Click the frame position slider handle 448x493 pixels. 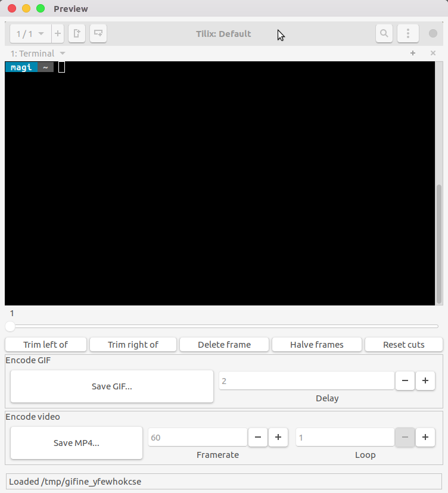10,326
